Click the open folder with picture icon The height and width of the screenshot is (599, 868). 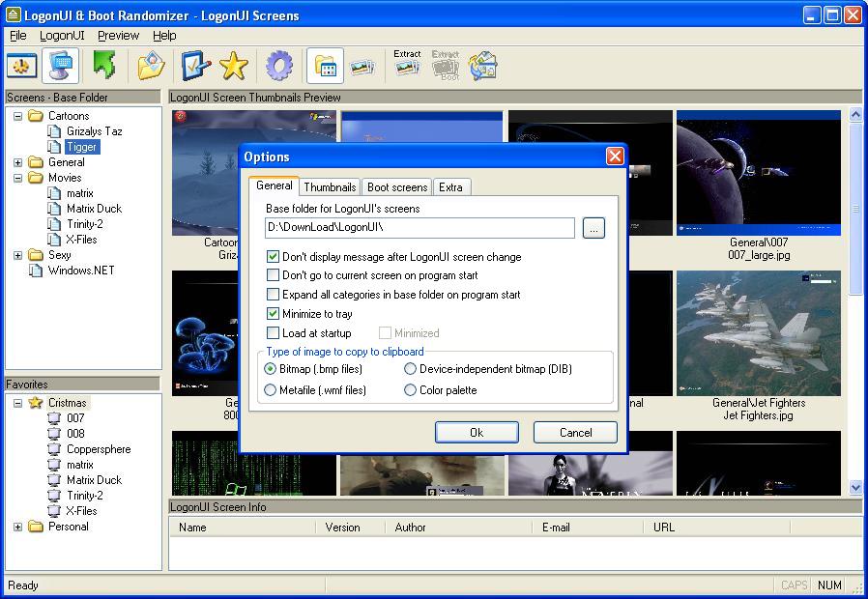(151, 66)
